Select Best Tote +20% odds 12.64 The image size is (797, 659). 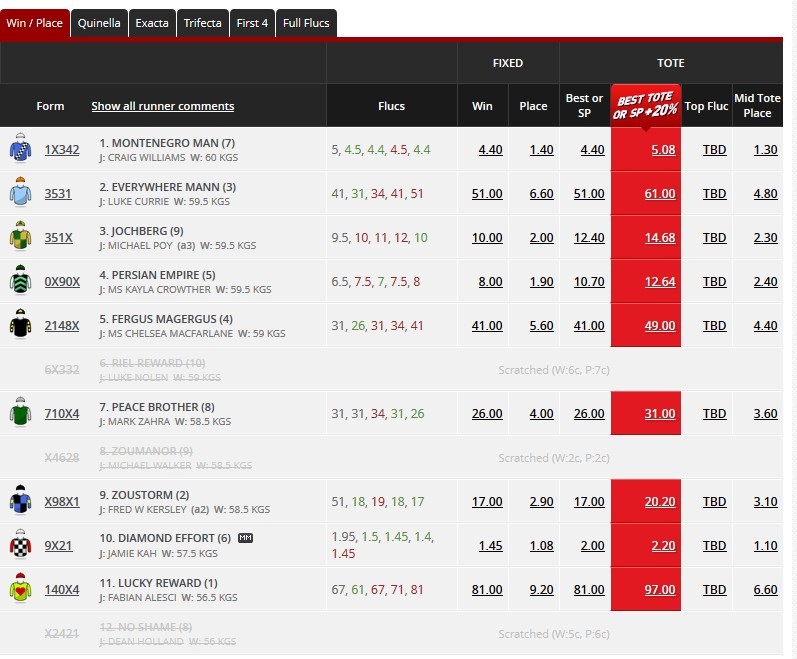click(x=660, y=281)
